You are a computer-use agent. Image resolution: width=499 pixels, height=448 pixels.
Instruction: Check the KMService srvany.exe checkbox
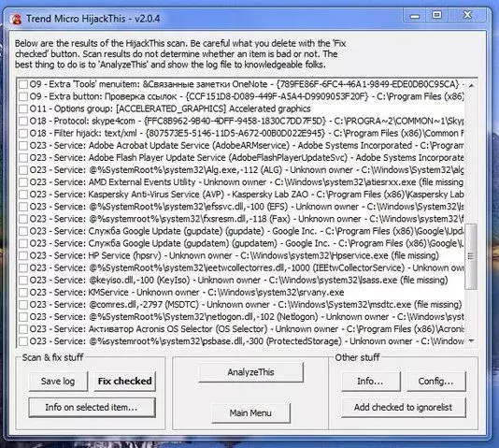pyautogui.click(x=23, y=293)
